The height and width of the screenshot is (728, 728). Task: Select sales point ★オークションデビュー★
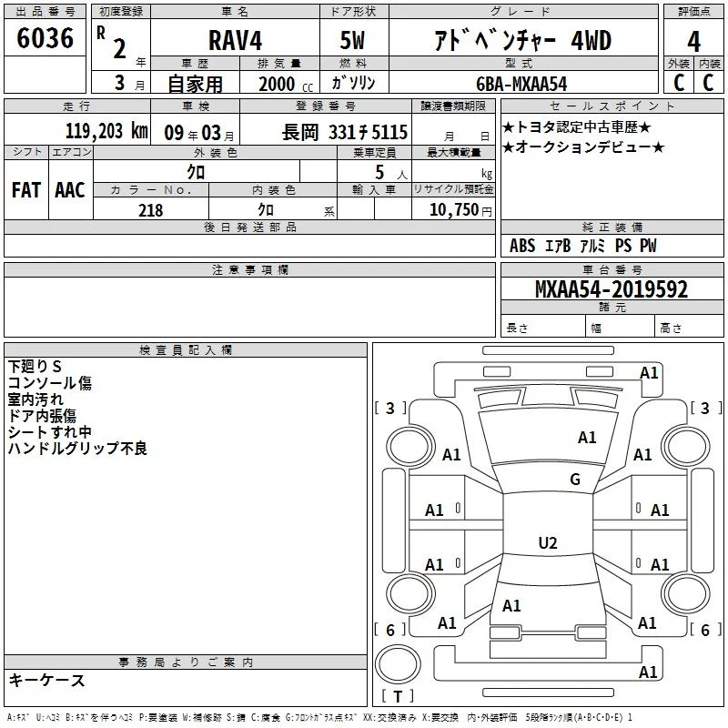[583, 147]
